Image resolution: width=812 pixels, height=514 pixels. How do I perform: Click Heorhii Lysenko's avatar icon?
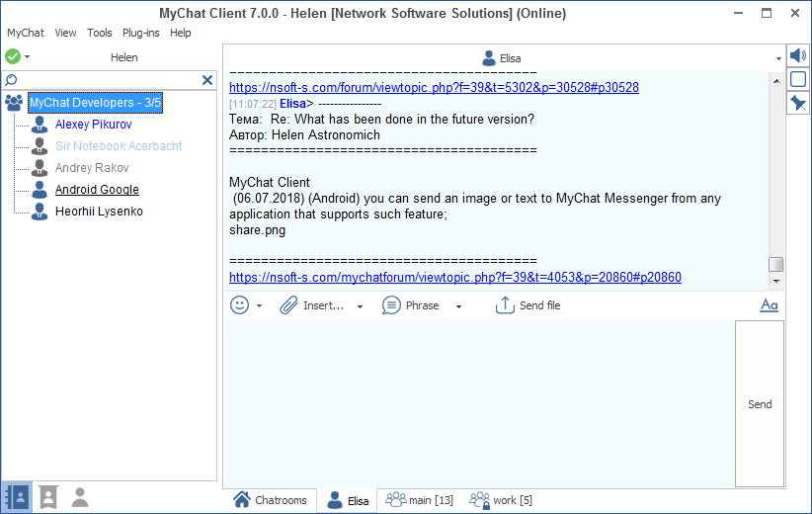(40, 212)
